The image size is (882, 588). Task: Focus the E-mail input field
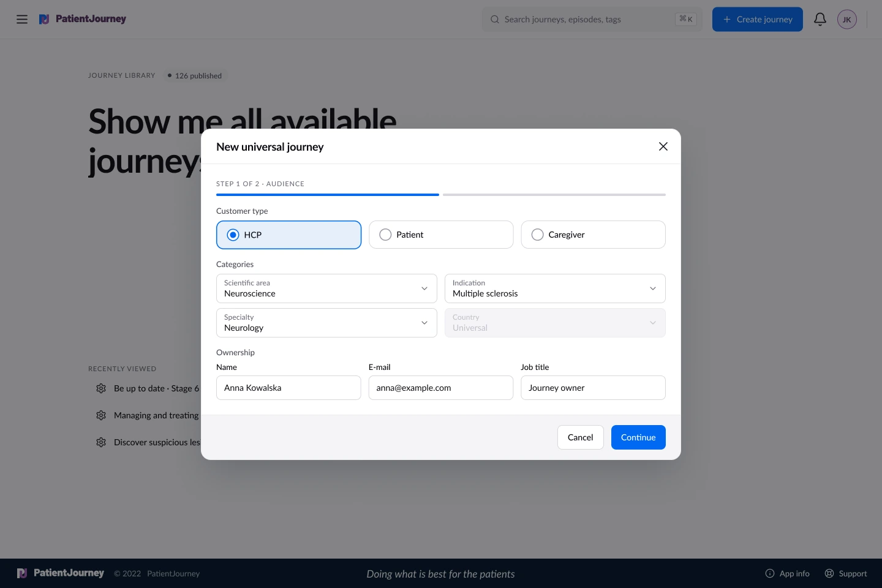point(441,388)
